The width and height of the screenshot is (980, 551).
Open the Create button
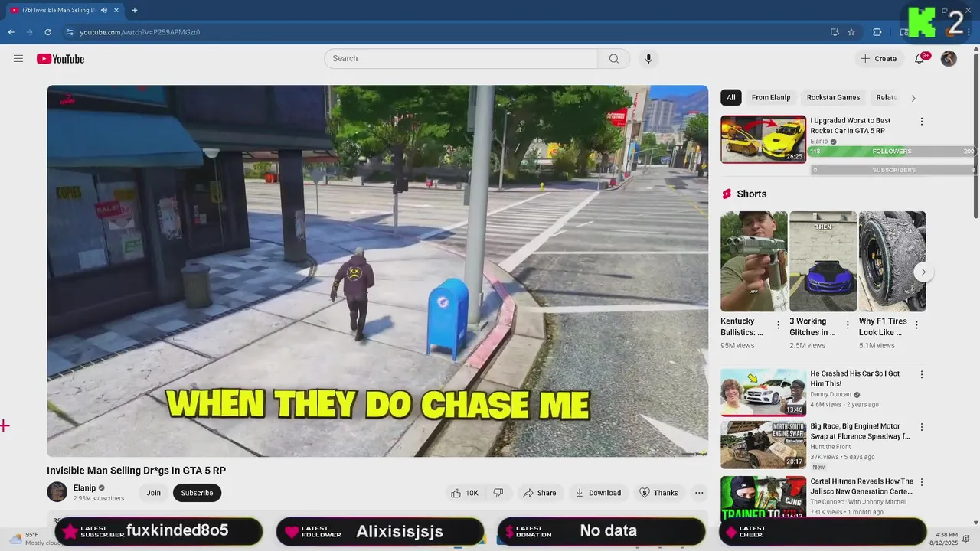point(878,59)
